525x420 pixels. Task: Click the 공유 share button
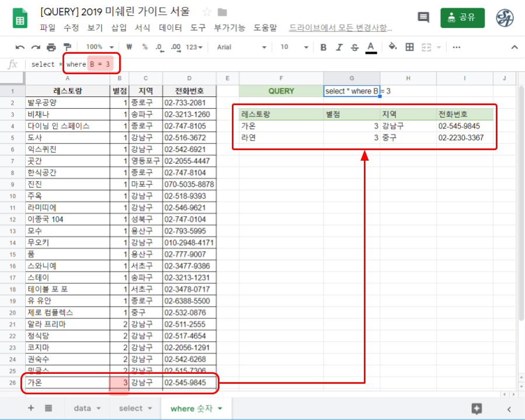pos(462,17)
